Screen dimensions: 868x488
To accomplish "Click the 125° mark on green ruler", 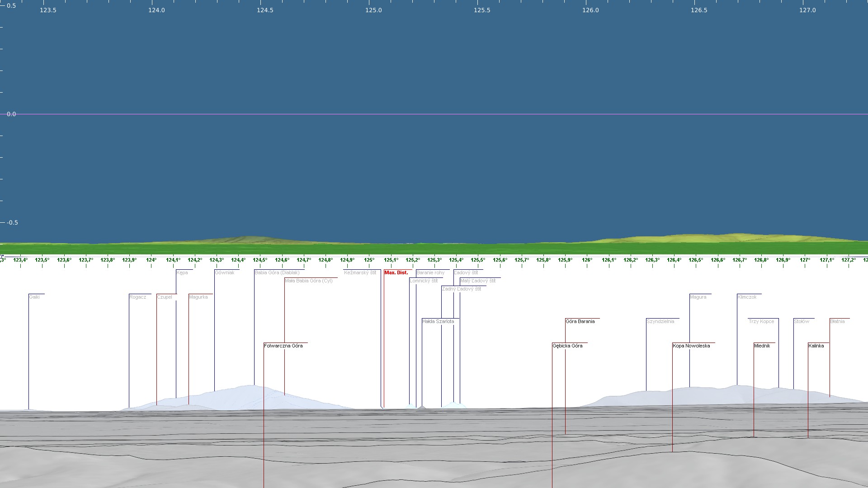I will pyautogui.click(x=369, y=260).
